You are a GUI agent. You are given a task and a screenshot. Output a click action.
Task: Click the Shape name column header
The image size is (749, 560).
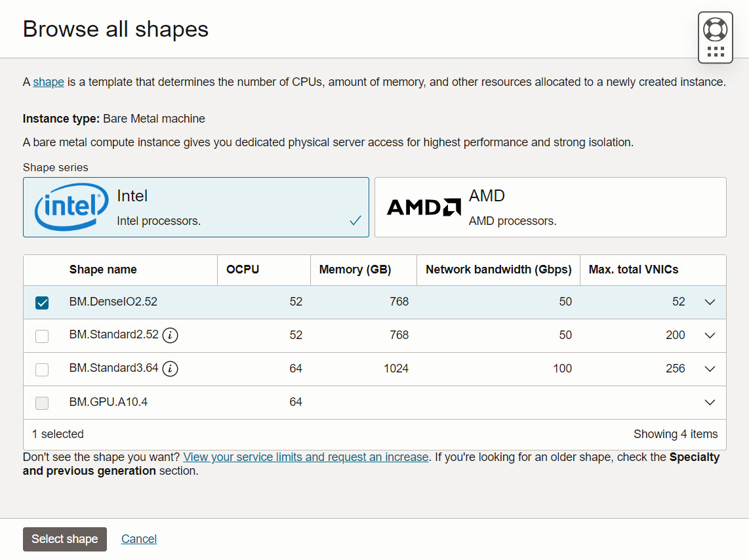coord(103,270)
